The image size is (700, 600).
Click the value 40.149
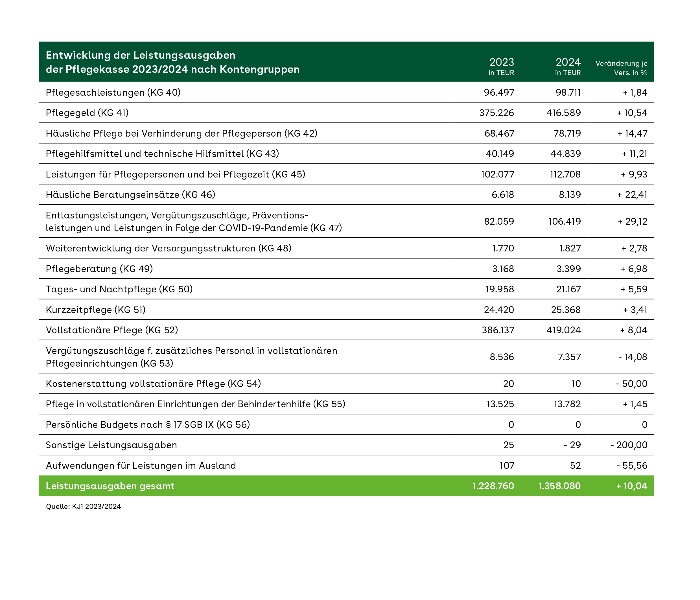coord(500,154)
